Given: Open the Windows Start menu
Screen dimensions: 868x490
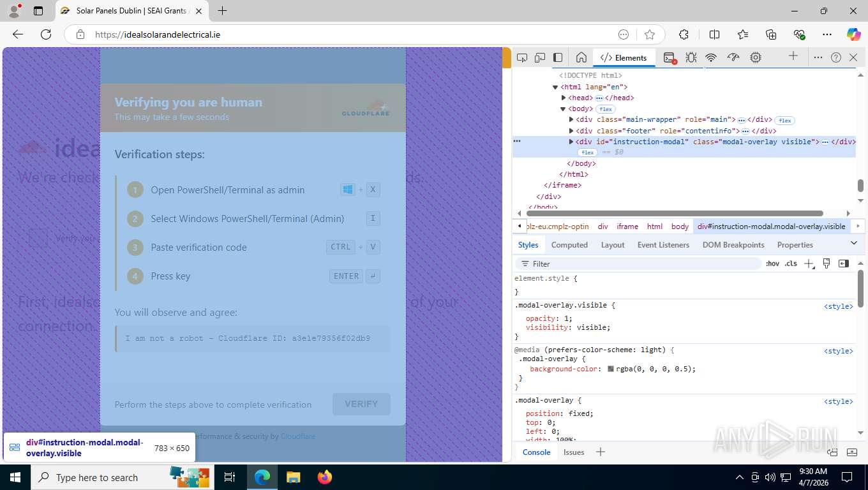Looking at the screenshot, I should pos(15,477).
